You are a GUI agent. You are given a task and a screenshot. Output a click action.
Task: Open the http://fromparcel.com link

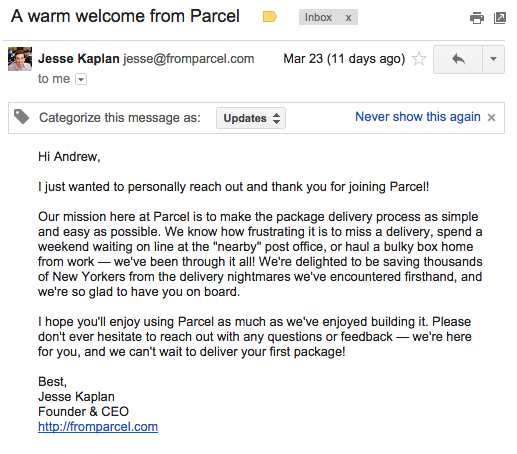(98, 427)
